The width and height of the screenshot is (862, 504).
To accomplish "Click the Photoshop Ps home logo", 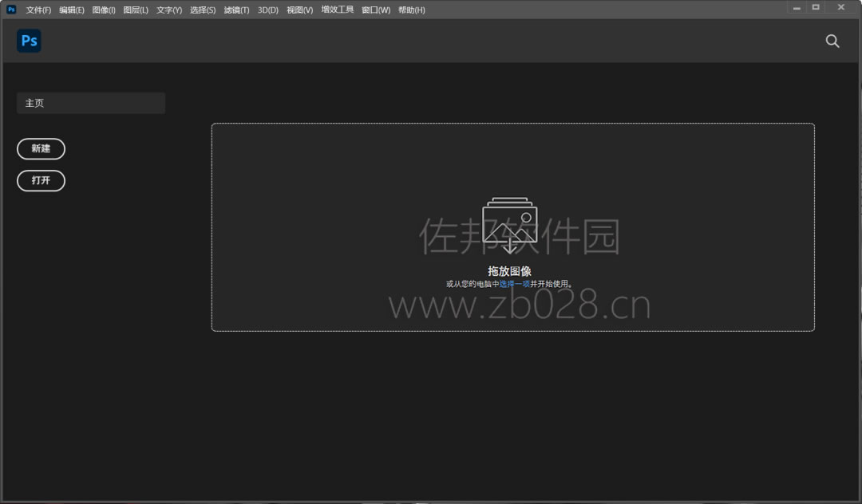I will (29, 41).
